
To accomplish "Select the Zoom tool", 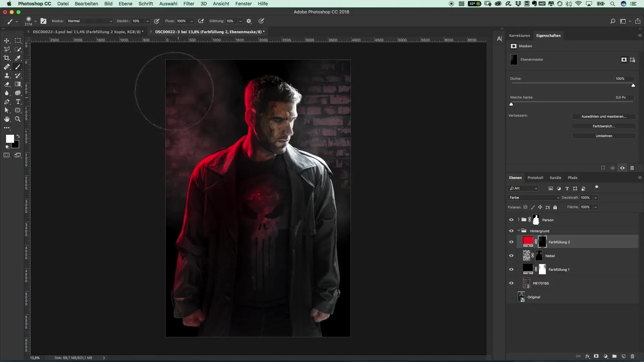I will [x=18, y=119].
